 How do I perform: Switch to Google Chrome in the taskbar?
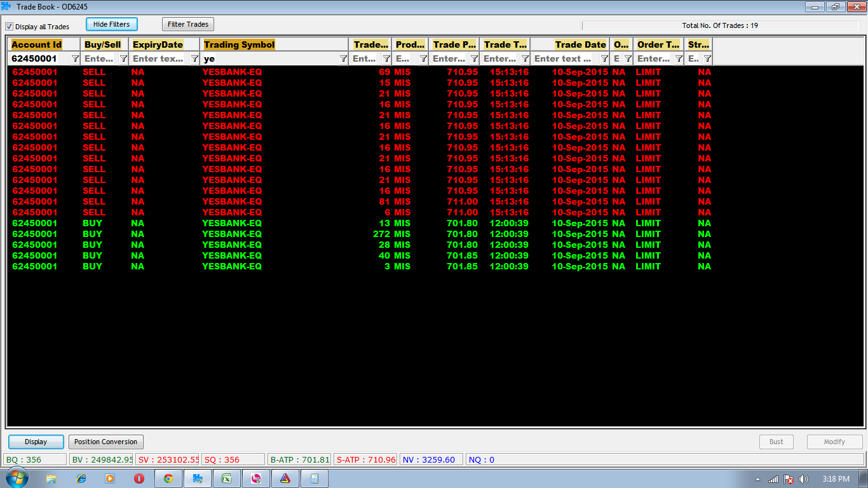pos(168,478)
